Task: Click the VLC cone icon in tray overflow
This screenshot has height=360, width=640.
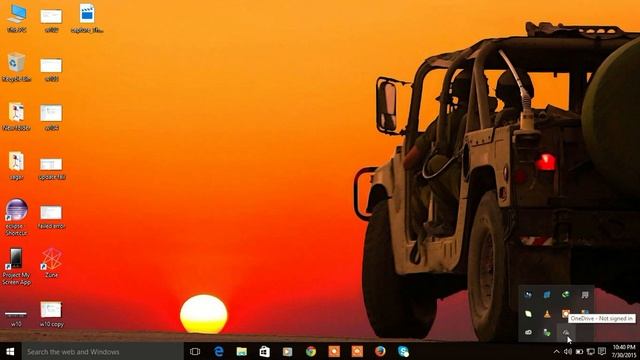Action: (x=547, y=314)
